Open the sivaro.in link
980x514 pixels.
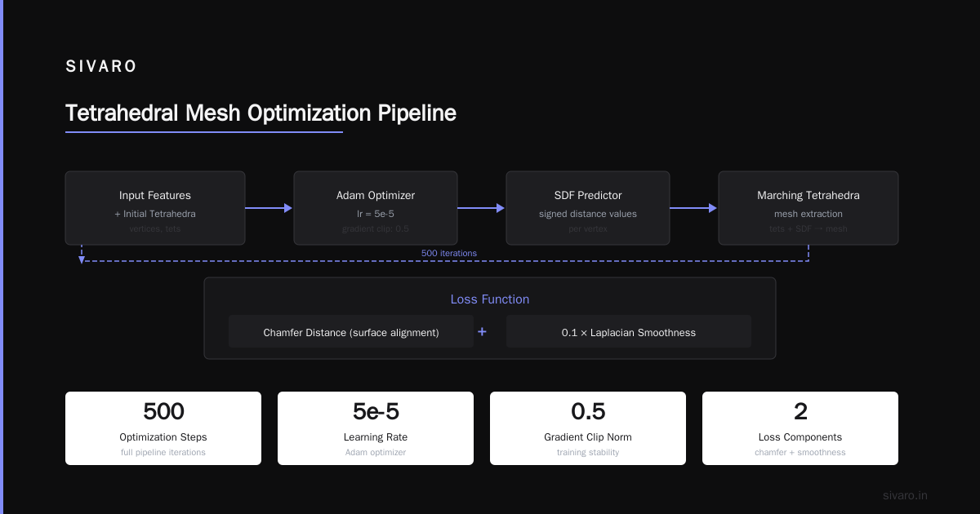(905, 495)
